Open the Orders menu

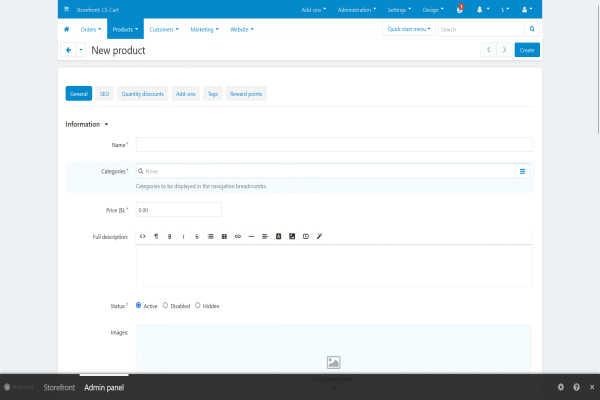pos(91,29)
